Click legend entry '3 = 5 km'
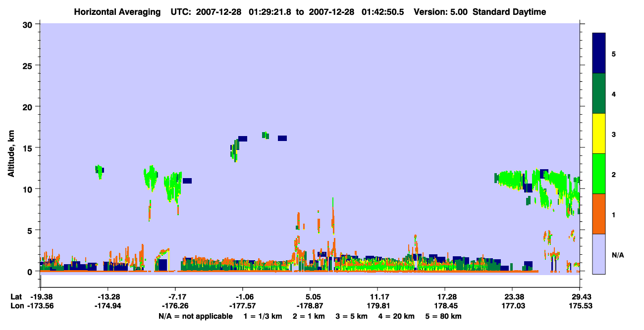Viewport: 644px width, 330px height. (352, 316)
